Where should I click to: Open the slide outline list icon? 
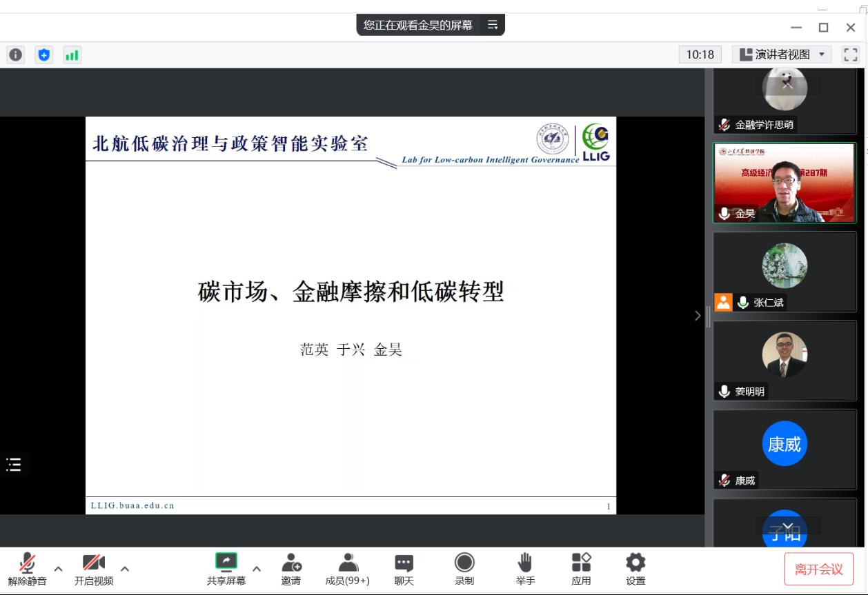[13, 465]
